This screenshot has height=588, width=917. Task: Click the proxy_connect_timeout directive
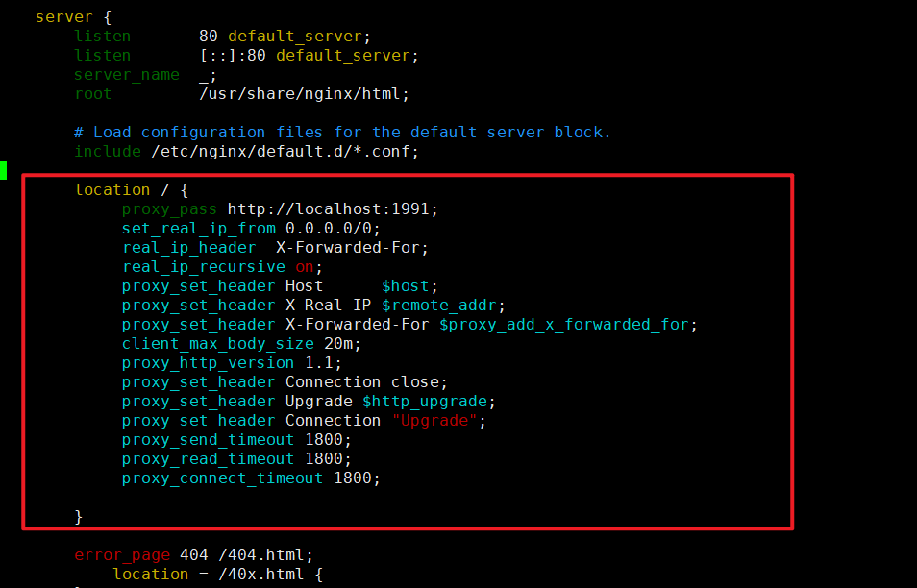tap(222, 478)
